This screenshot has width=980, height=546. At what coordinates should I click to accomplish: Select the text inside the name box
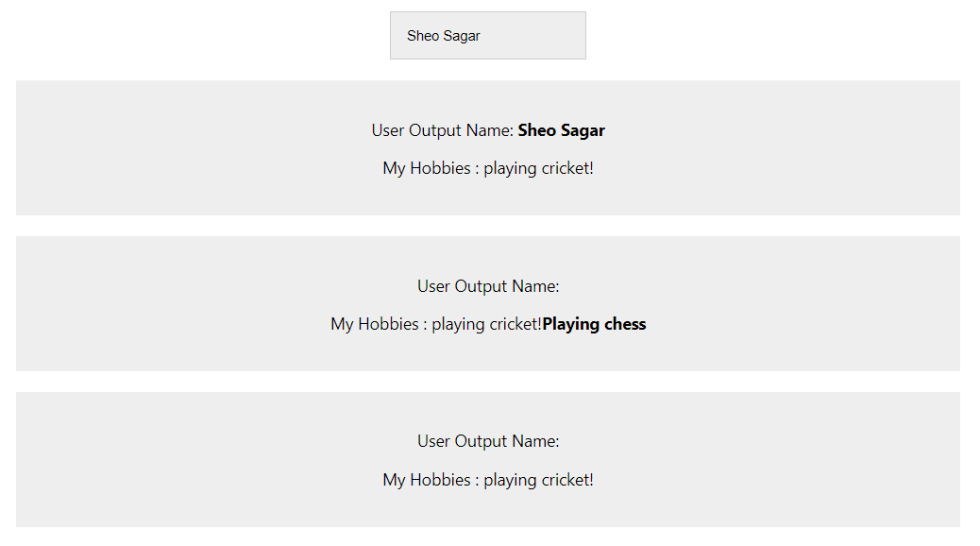pyautogui.click(x=444, y=35)
